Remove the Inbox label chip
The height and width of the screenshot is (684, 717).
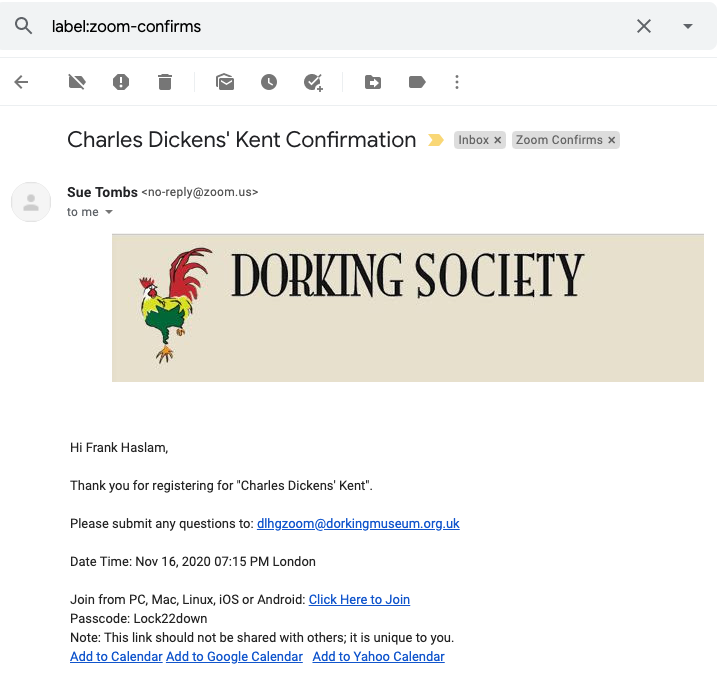click(498, 140)
